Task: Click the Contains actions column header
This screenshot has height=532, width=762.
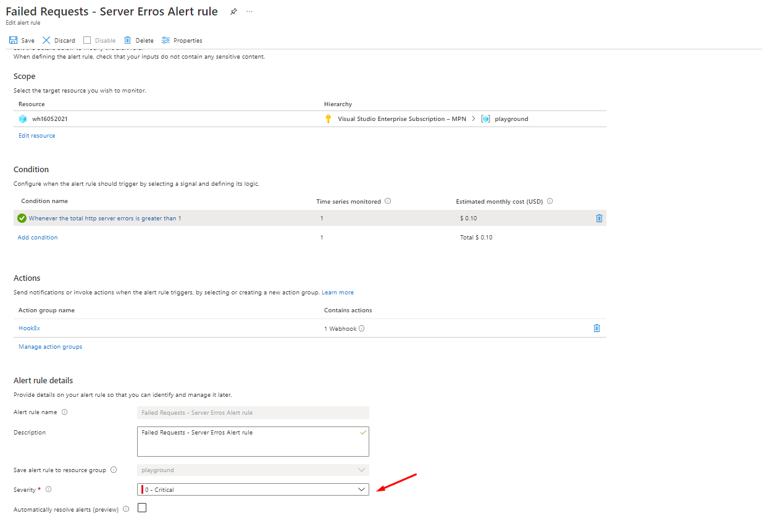Action: (x=348, y=310)
